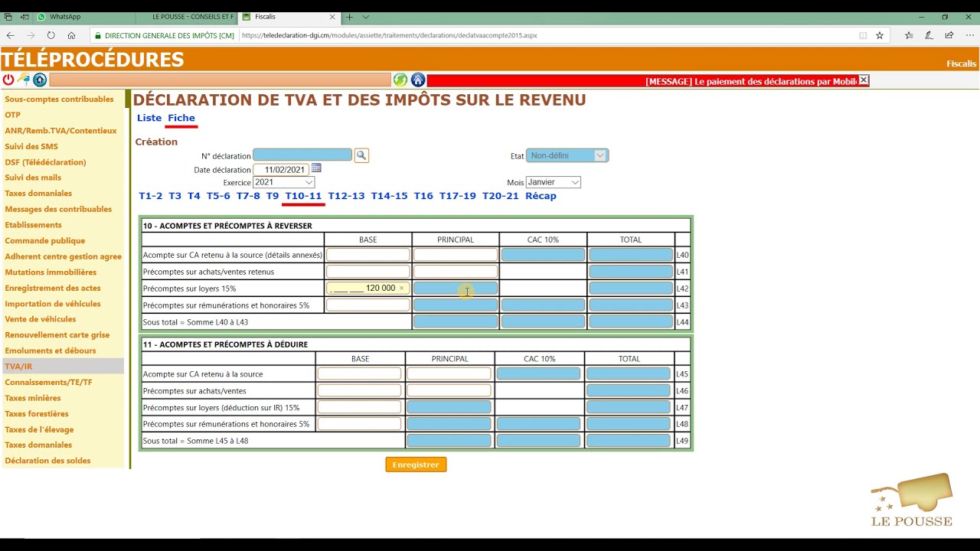Click the tabs you've set aside icon
This screenshot has width=980, height=551.
[8, 17]
